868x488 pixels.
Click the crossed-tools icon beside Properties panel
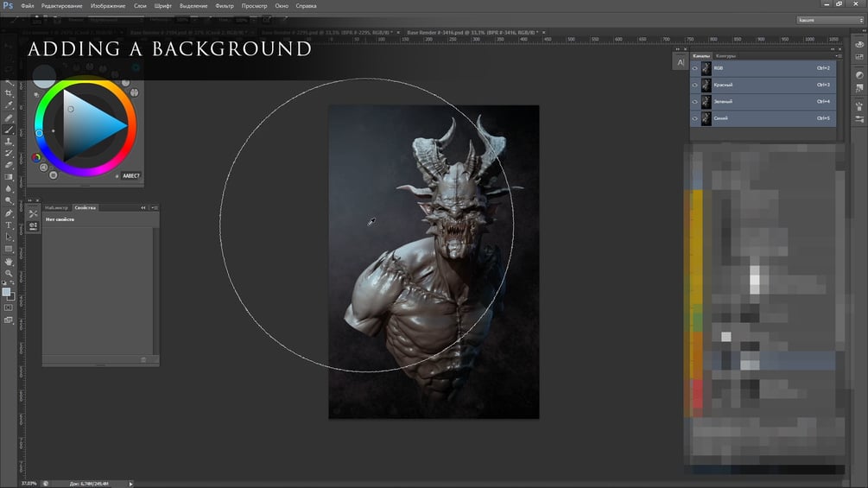pos(33,213)
